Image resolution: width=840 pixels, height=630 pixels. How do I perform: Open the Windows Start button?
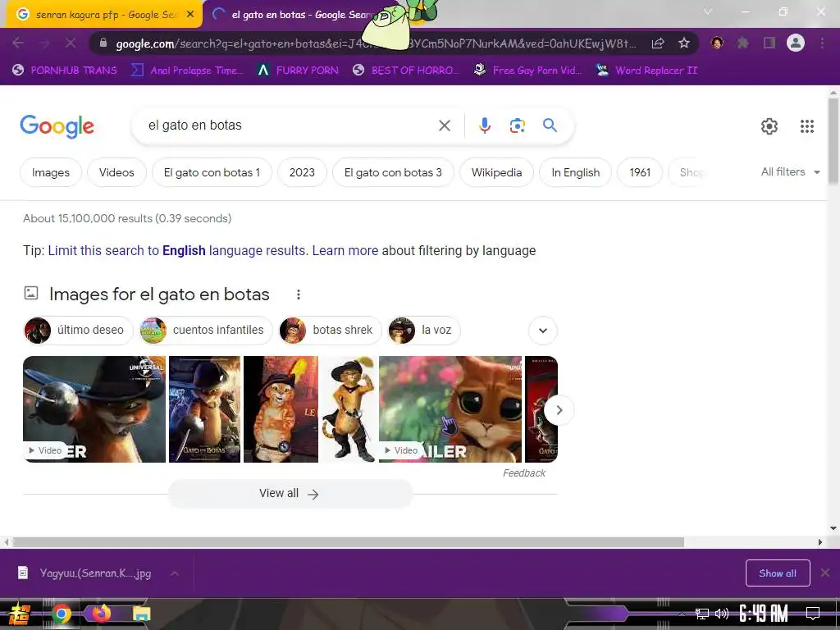pyautogui.click(x=19, y=614)
